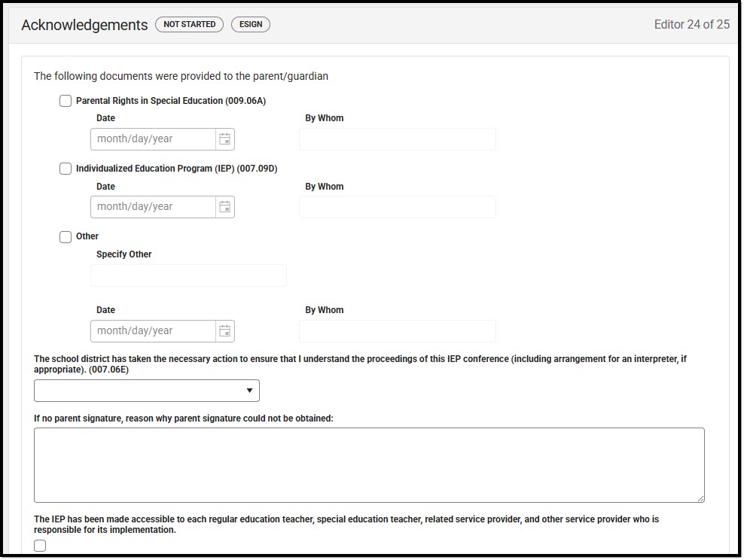744x560 pixels.
Task: Focus Other document By Whom field
Action: click(x=398, y=331)
